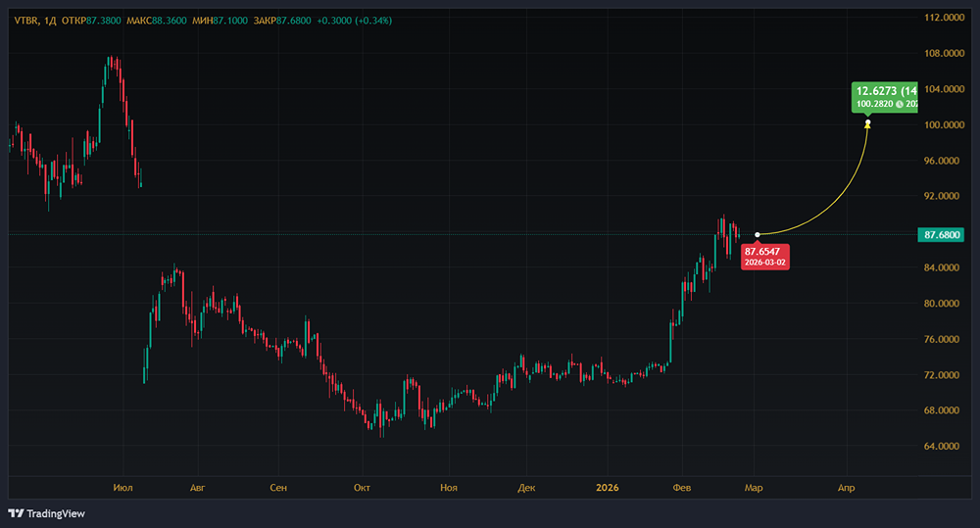Click the Сен label on time axis
The height and width of the screenshot is (528, 980).
click(x=278, y=488)
